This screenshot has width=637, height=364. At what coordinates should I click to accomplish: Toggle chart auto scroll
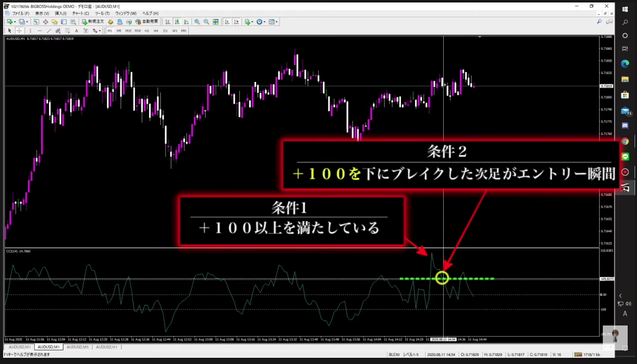click(227, 22)
